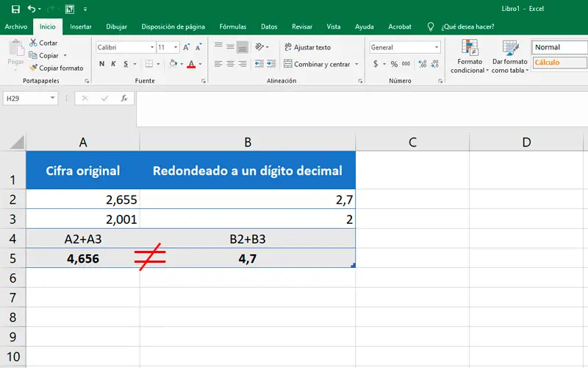
Task: Open the Revisar tab
Action: [x=302, y=26]
